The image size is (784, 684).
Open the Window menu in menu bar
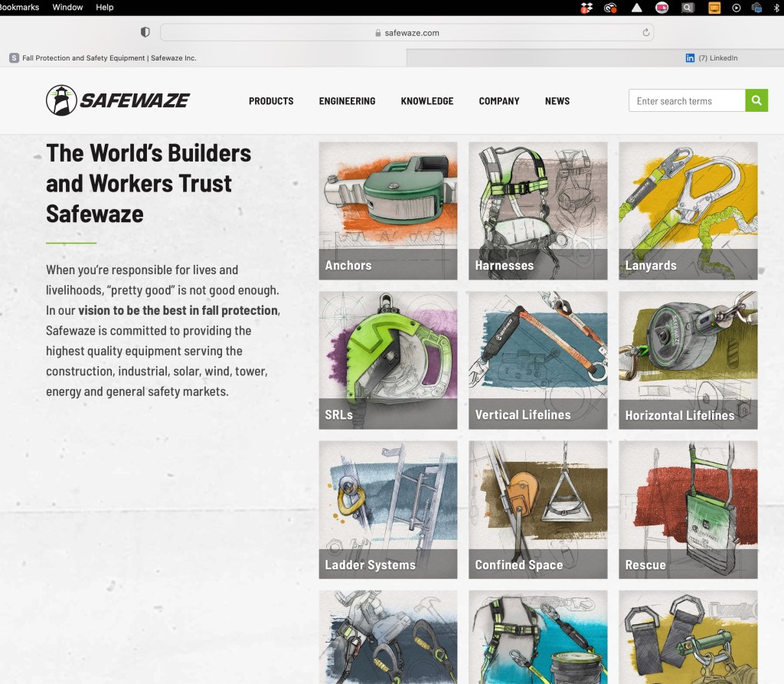pyautogui.click(x=67, y=7)
